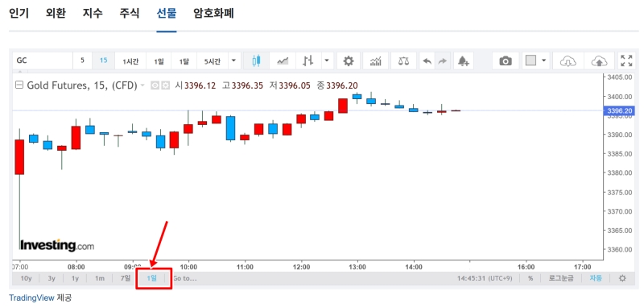Screen dimensions: 644x308
Task: Toggle percent scale %
Action: (x=530, y=278)
